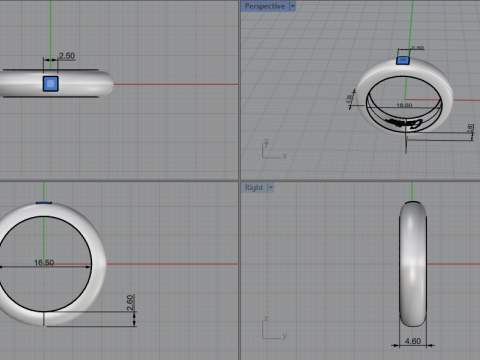This screenshot has width=480, height=360.
Task: Open the Perspective viewport title menu
Action: pos(265,6)
